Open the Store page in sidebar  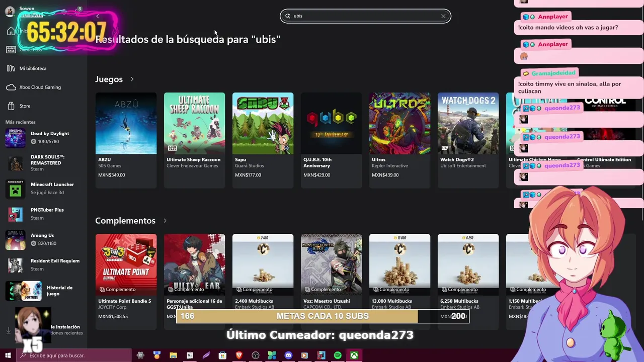click(x=25, y=106)
